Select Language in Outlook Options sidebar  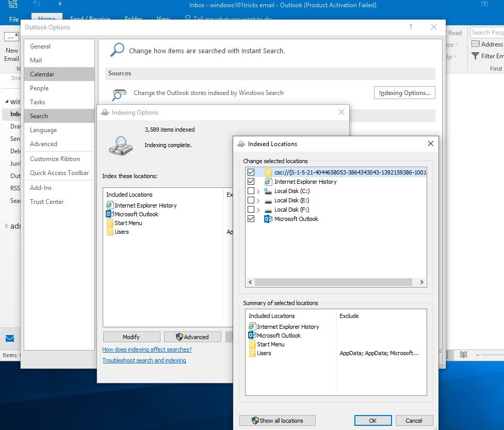pos(59,130)
